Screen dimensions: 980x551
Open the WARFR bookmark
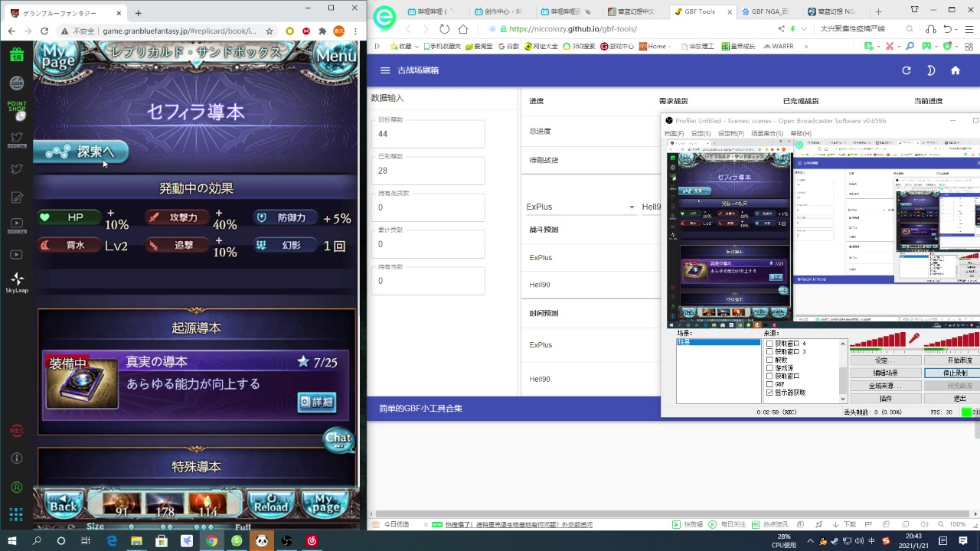[777, 46]
